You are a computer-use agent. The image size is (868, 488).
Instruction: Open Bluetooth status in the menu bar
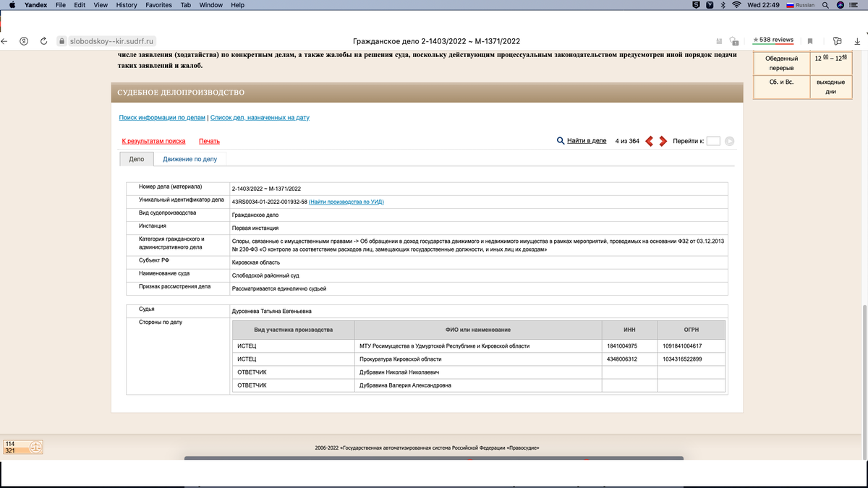(x=723, y=5)
